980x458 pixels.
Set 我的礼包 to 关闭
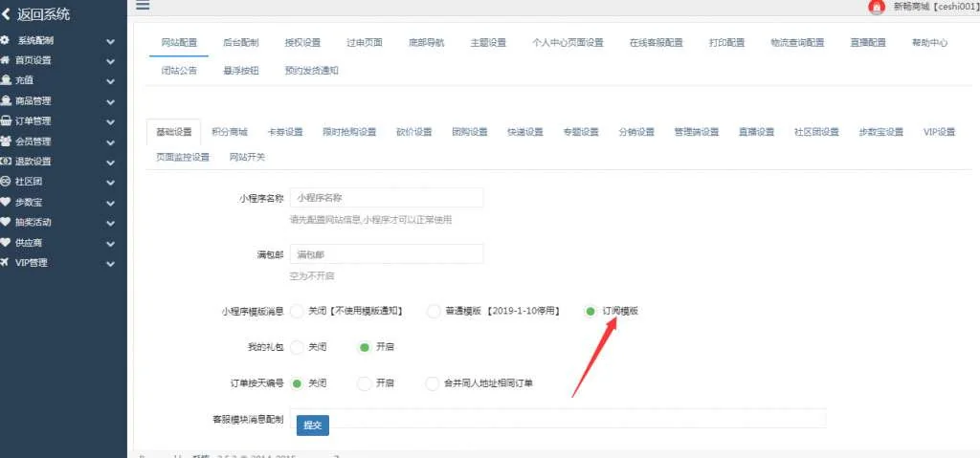coord(297,347)
